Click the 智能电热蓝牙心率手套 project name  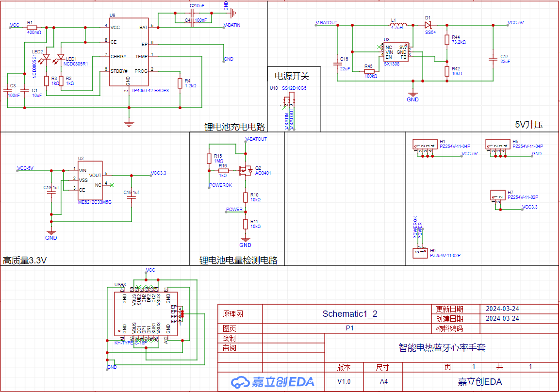pyautogui.click(x=442, y=347)
